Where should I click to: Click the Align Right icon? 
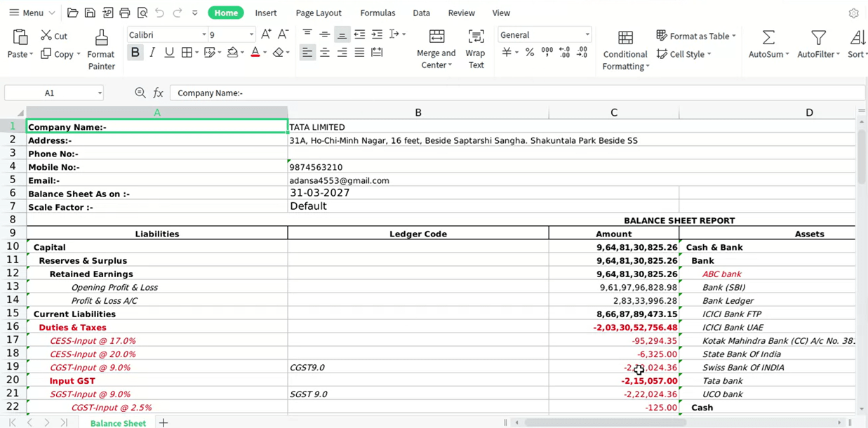pyautogui.click(x=342, y=52)
